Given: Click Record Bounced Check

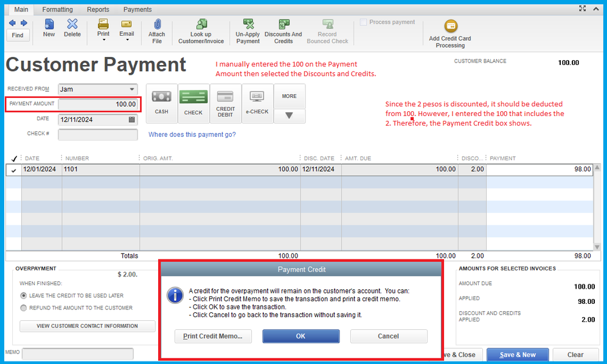Looking at the screenshot, I should pos(327,32).
